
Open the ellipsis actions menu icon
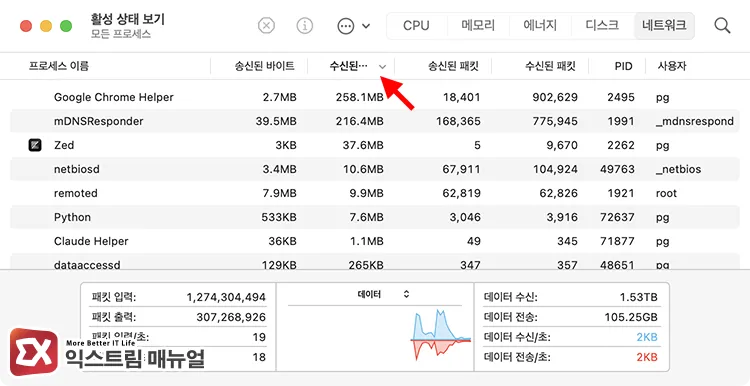[x=345, y=26]
